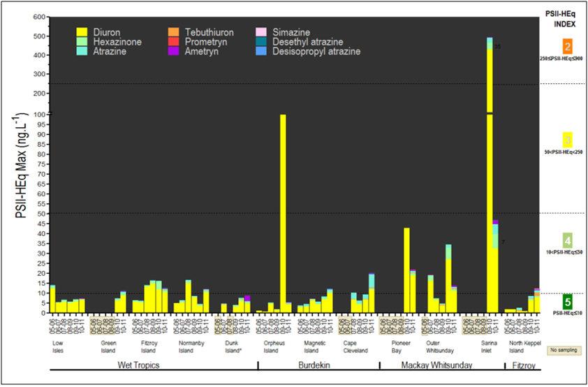Click the '50<PSII-HEq<250' range label
The image size is (588, 387).
(x=564, y=152)
